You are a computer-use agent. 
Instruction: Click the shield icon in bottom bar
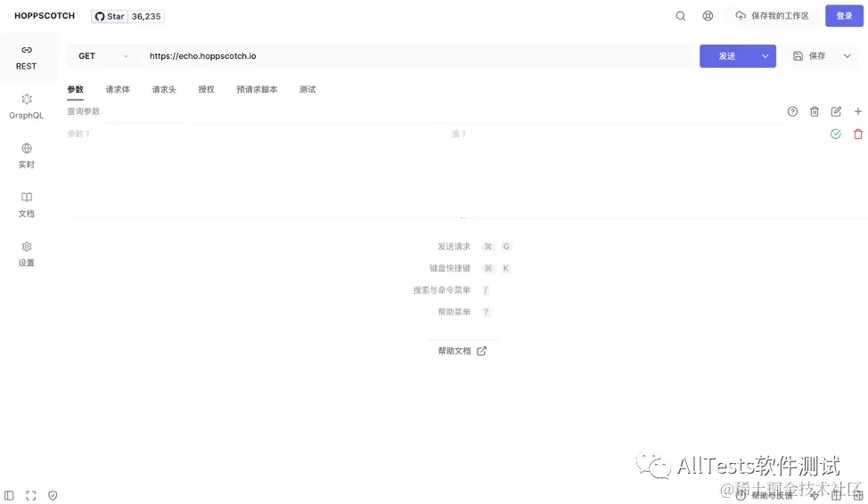[53, 496]
